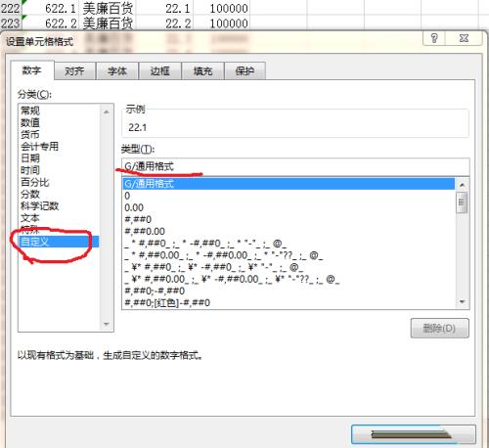Select the #,##0;[红色]-#,##0 format code
The width and height of the screenshot is (489, 448).
[x=289, y=303]
